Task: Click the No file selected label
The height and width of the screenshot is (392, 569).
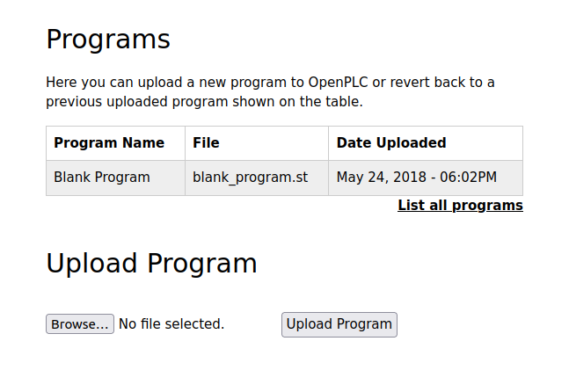Action: pos(171,324)
